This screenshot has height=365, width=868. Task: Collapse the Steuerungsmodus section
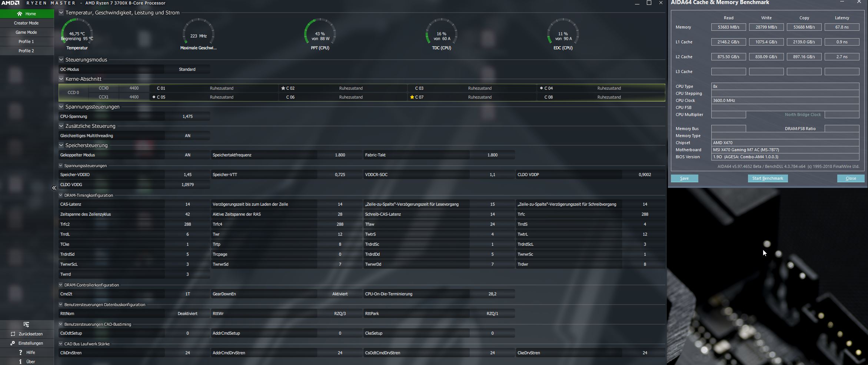61,60
